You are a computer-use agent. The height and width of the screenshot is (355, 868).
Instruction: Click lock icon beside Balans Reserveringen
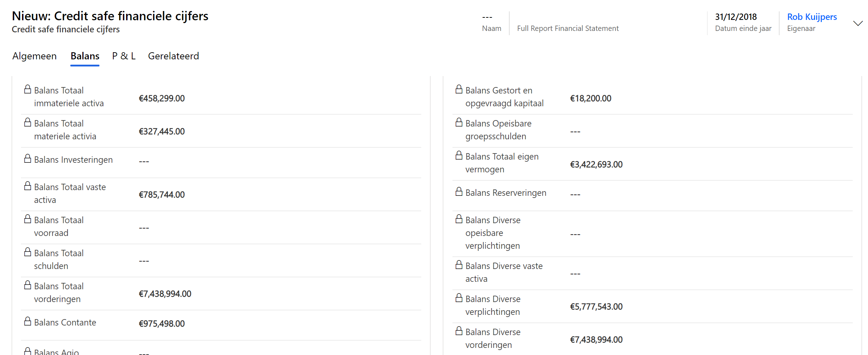coord(459,192)
